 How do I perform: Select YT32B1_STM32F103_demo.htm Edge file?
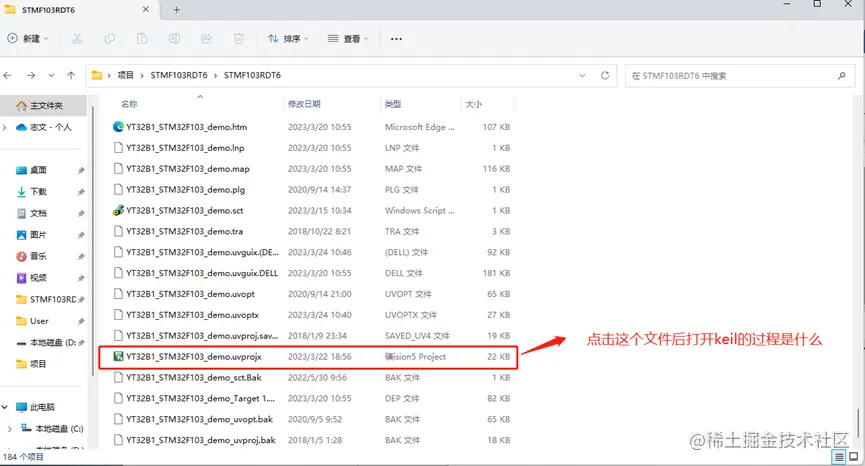click(312, 127)
